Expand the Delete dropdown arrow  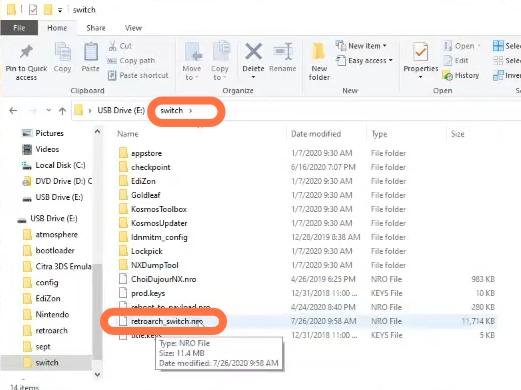coord(253,77)
